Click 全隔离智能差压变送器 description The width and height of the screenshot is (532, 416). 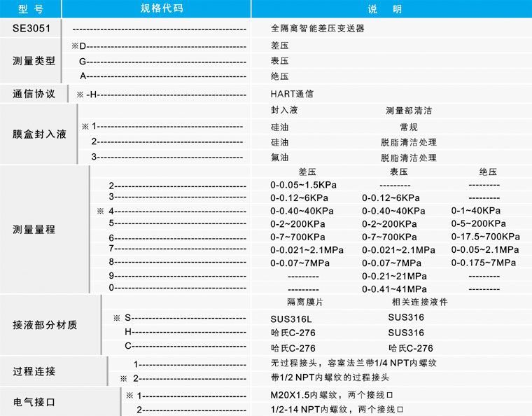(318, 28)
